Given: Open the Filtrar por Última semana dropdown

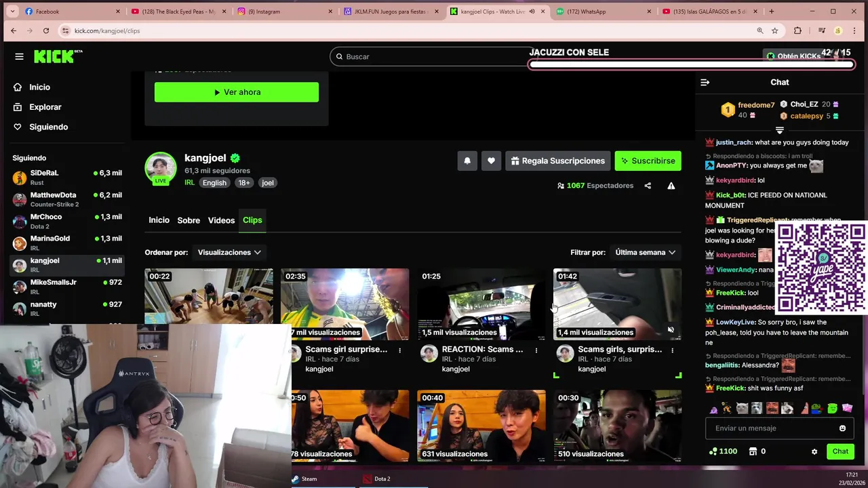Looking at the screenshot, I should 645,252.
